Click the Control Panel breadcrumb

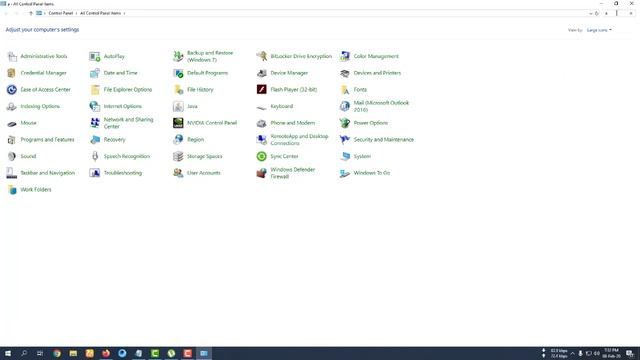[x=60, y=13]
